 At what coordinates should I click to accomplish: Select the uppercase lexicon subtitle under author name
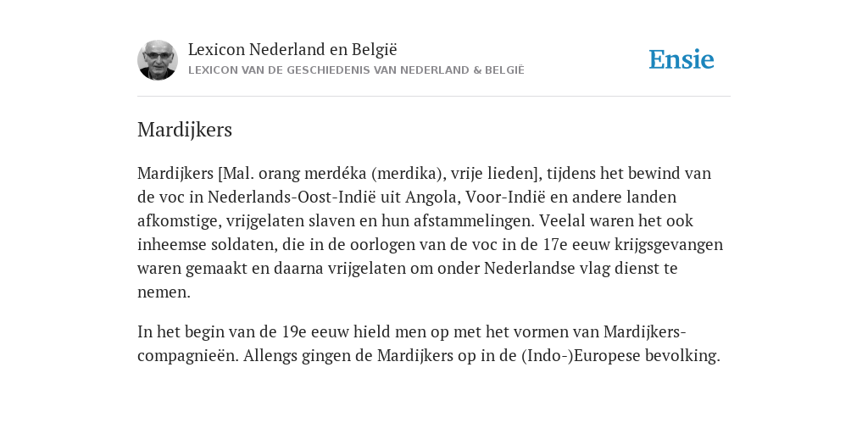click(356, 70)
